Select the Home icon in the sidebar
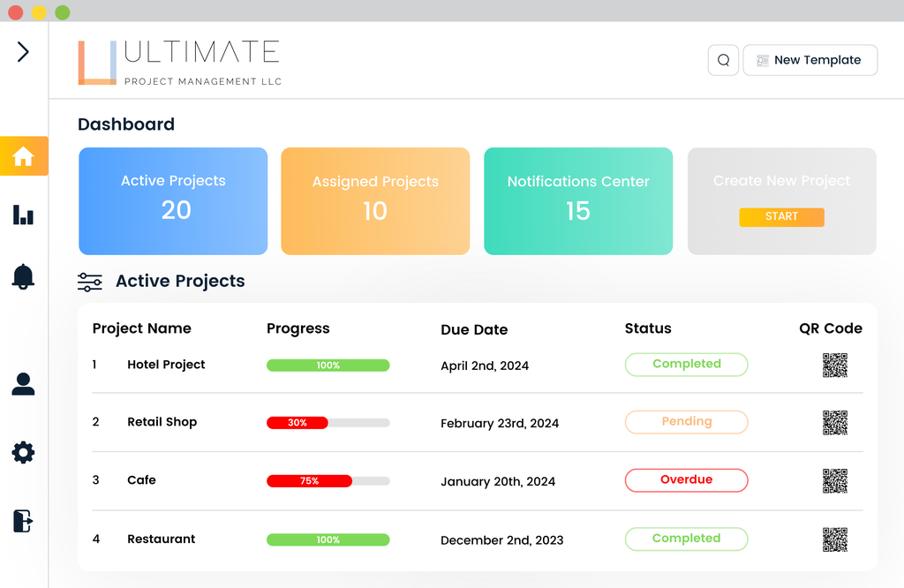904x588 pixels. (x=23, y=155)
